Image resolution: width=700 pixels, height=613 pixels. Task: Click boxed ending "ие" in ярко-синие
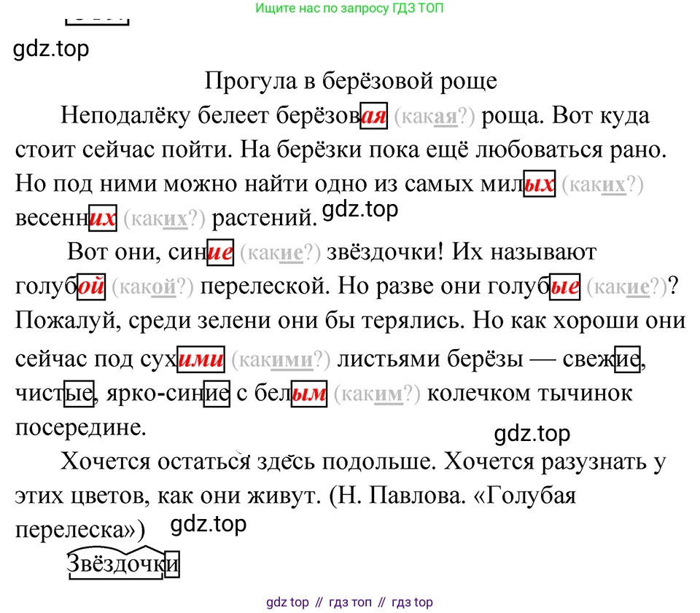click(x=217, y=394)
